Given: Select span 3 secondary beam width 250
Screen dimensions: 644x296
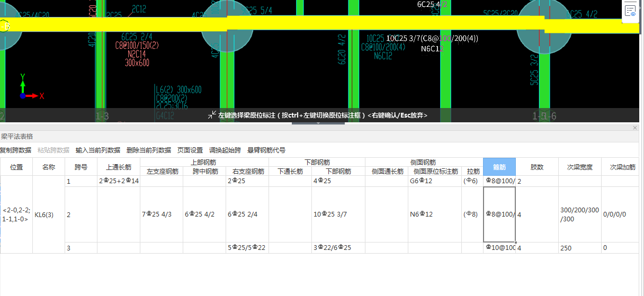Looking at the screenshot, I should click(580, 248).
